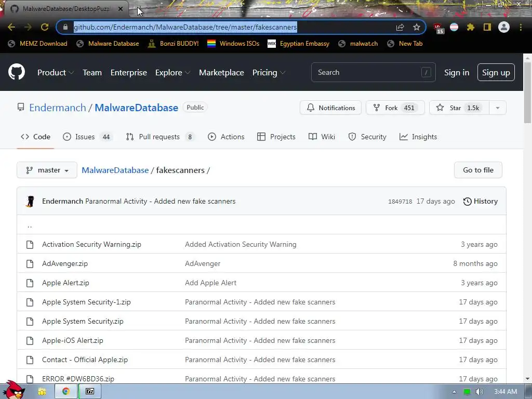This screenshot has width=532, height=399.
Task: Open commit hash 1849718
Action: tap(400, 202)
